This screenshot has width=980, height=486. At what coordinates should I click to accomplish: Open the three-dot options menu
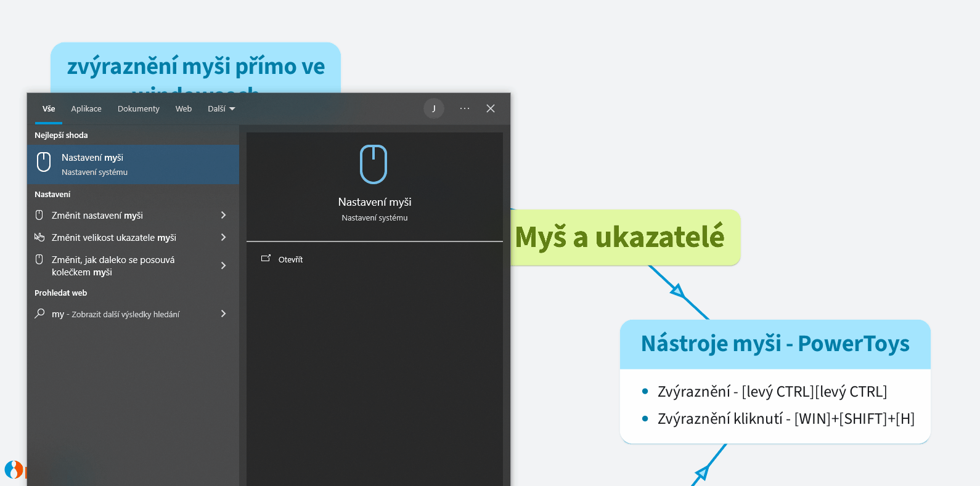click(x=465, y=108)
